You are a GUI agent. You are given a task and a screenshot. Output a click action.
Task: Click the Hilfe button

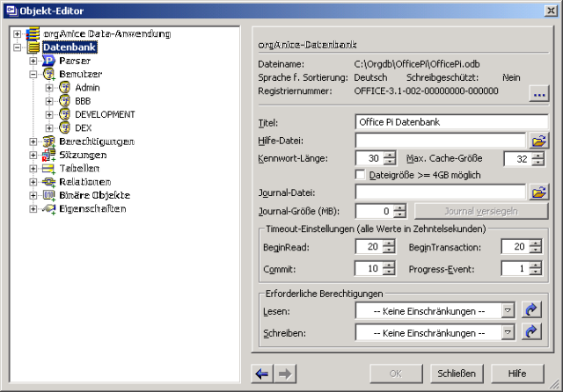(x=517, y=374)
